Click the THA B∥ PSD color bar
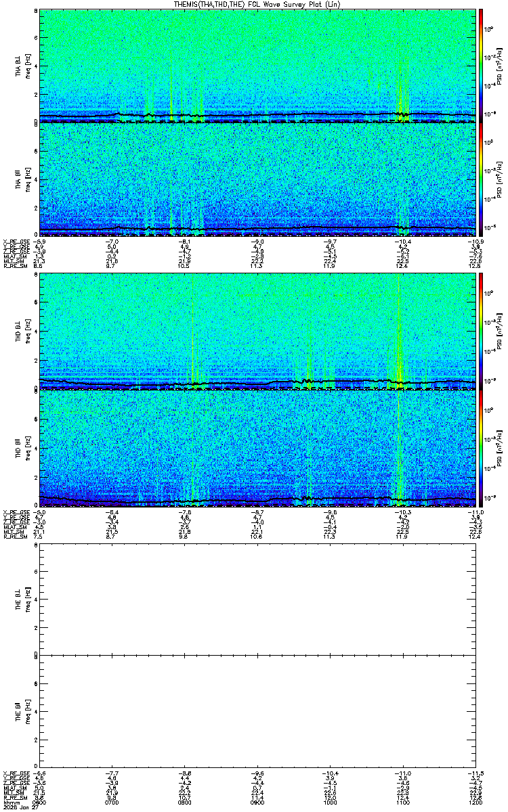508x812 pixels. [x=482, y=179]
